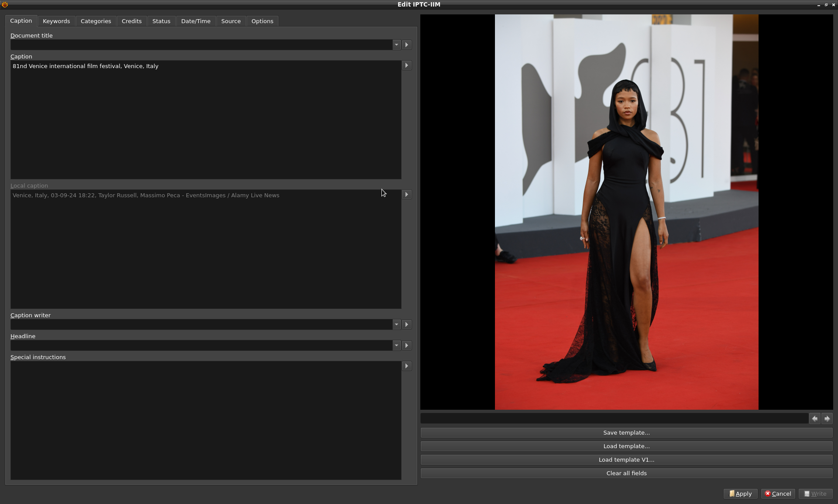The image size is (838, 504).
Task: Switch to the Keywords tab
Action: click(x=56, y=21)
